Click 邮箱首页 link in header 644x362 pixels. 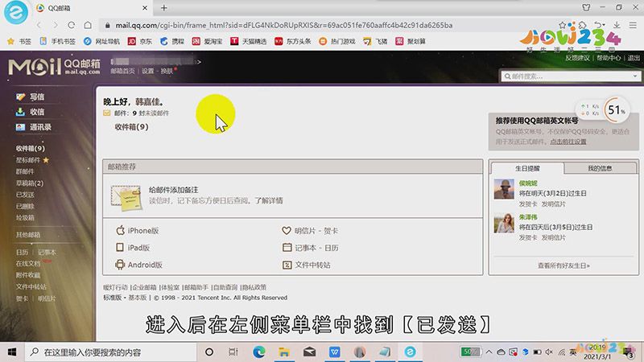tap(122, 71)
